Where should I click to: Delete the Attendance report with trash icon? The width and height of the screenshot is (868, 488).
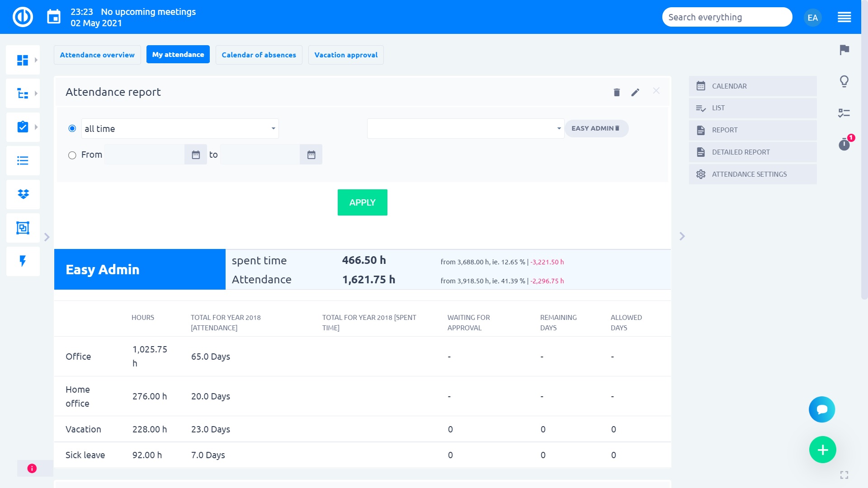coord(617,92)
